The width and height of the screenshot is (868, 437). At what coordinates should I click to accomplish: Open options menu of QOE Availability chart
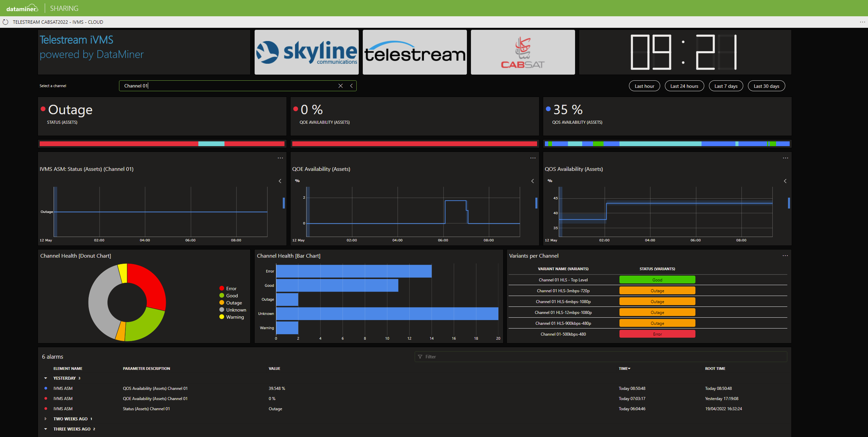click(x=533, y=158)
